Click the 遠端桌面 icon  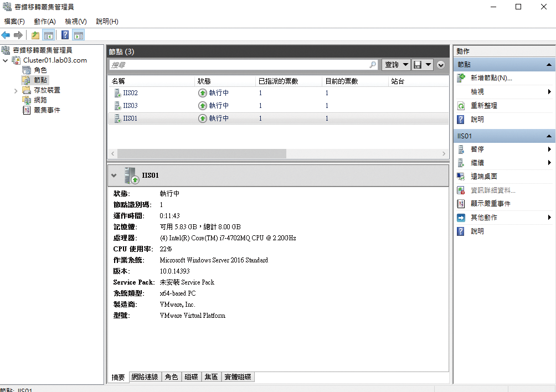pos(461,177)
